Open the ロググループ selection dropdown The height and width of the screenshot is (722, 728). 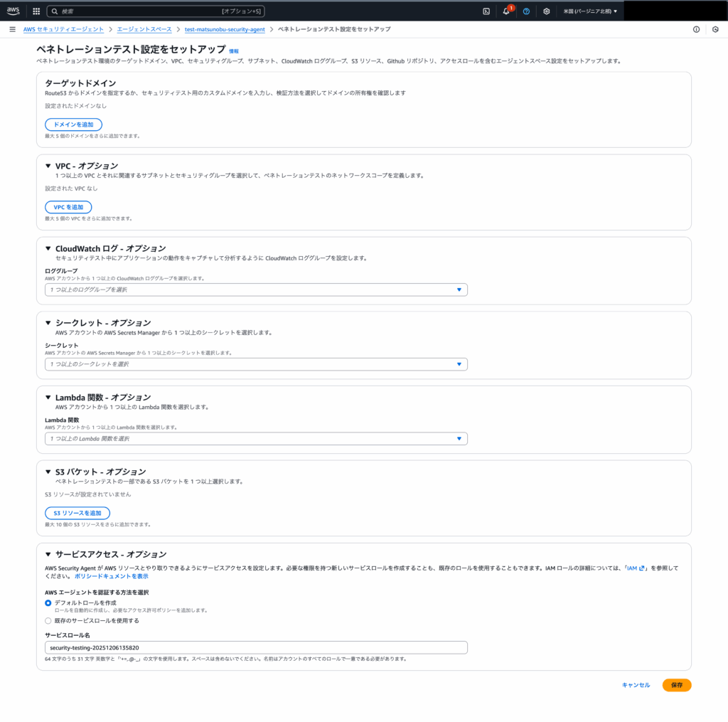tap(256, 290)
